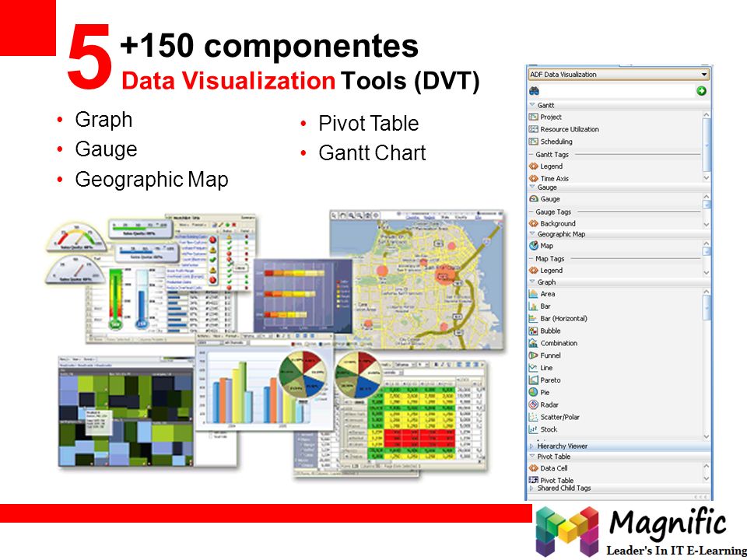Collapse the Graph section
Viewport: 747px width, 560px height.
click(x=532, y=282)
